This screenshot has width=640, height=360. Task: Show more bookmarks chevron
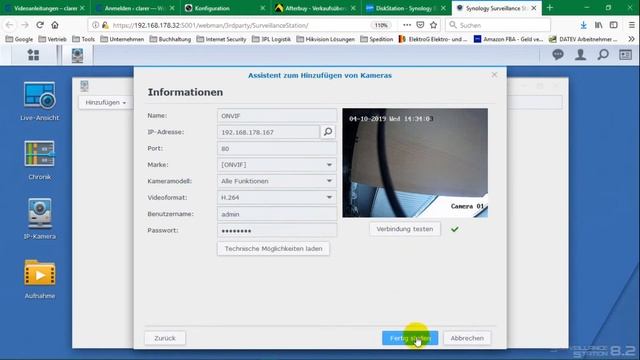pyautogui.click(x=631, y=39)
